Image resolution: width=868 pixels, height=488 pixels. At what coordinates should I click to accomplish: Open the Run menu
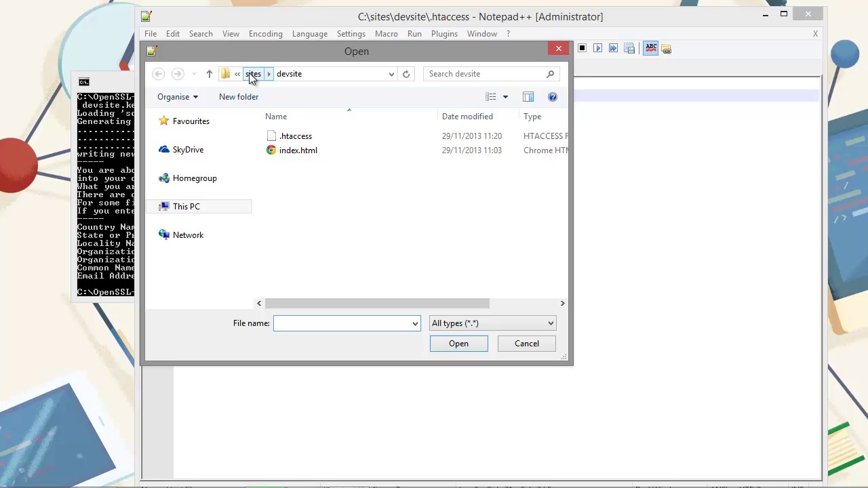click(414, 33)
